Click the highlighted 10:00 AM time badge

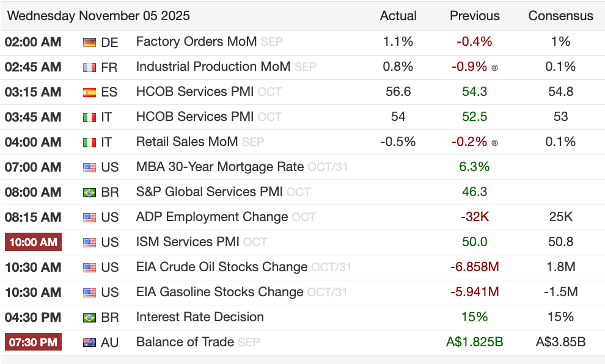tap(33, 242)
